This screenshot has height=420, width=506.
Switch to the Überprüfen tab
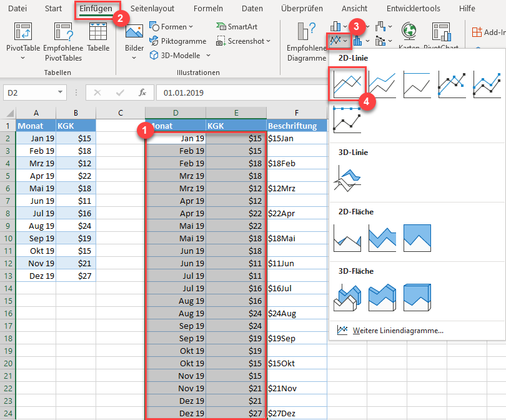pyautogui.click(x=302, y=8)
